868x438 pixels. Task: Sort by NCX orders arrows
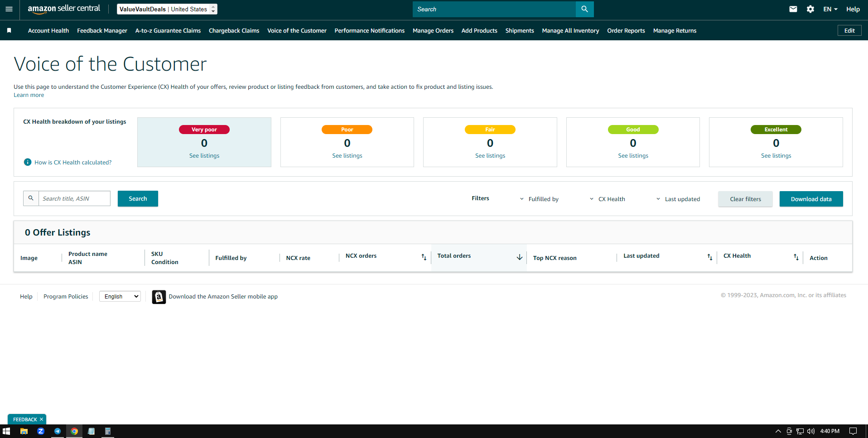pos(424,257)
